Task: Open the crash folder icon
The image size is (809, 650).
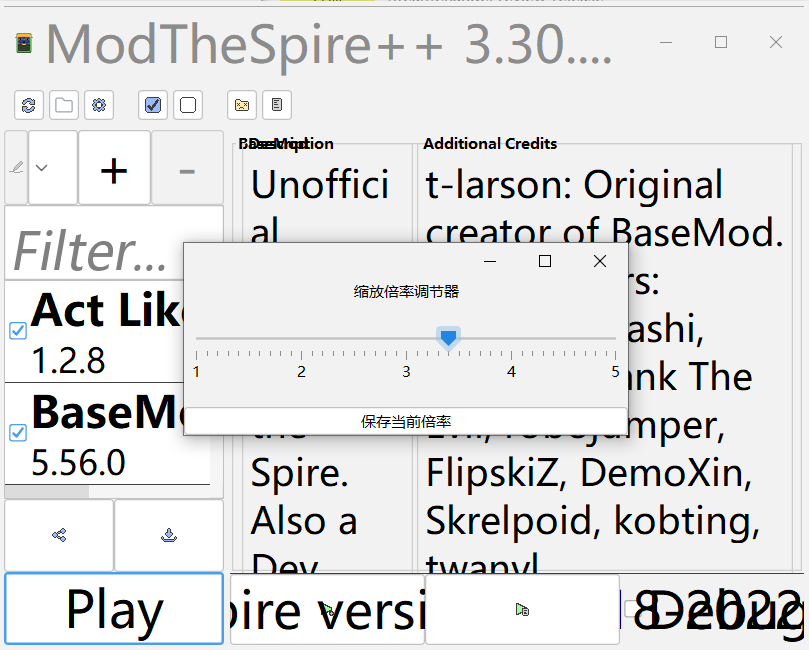Action: click(241, 105)
